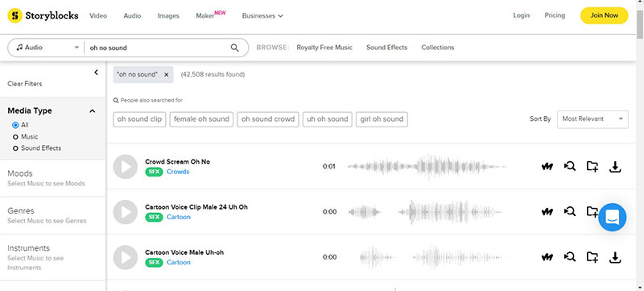Image resolution: width=644 pixels, height=291 pixels.
Task: Click the Storyblocks logo icon
Action: pyautogui.click(x=14, y=15)
